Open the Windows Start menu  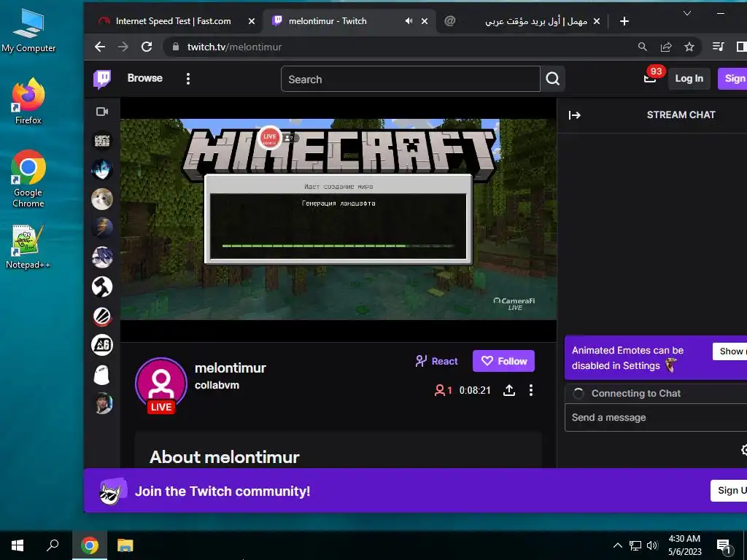[x=18, y=545]
